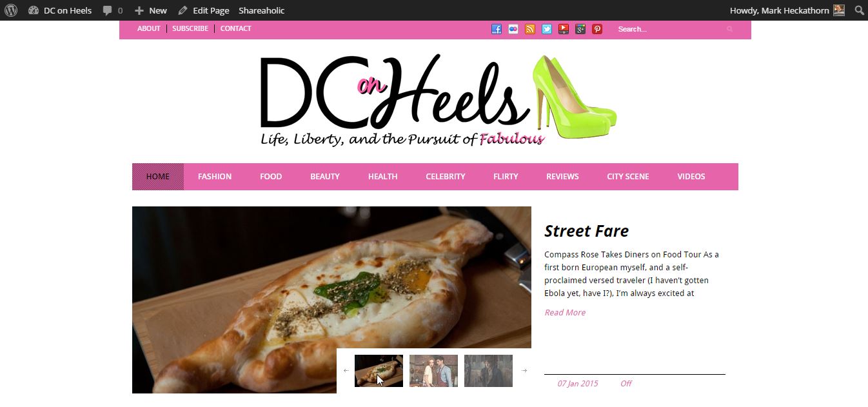This screenshot has height=407, width=868.
Task: Open the CONTACT link
Action: click(x=236, y=28)
